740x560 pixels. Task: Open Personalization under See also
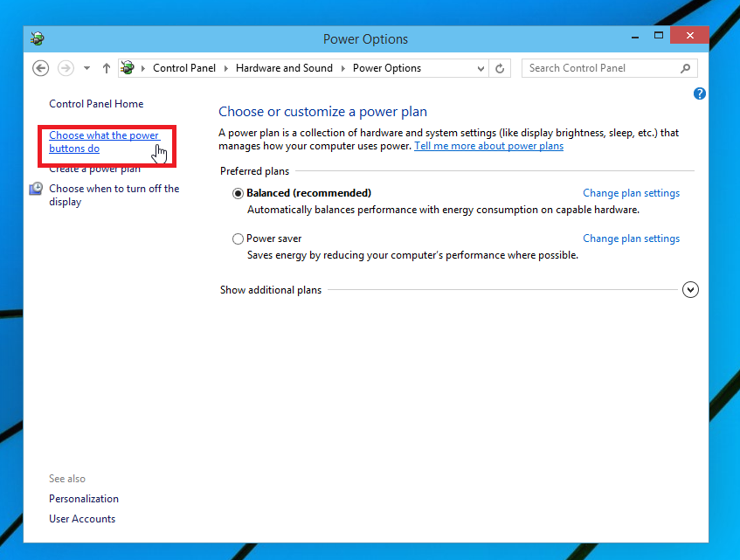pyautogui.click(x=84, y=499)
